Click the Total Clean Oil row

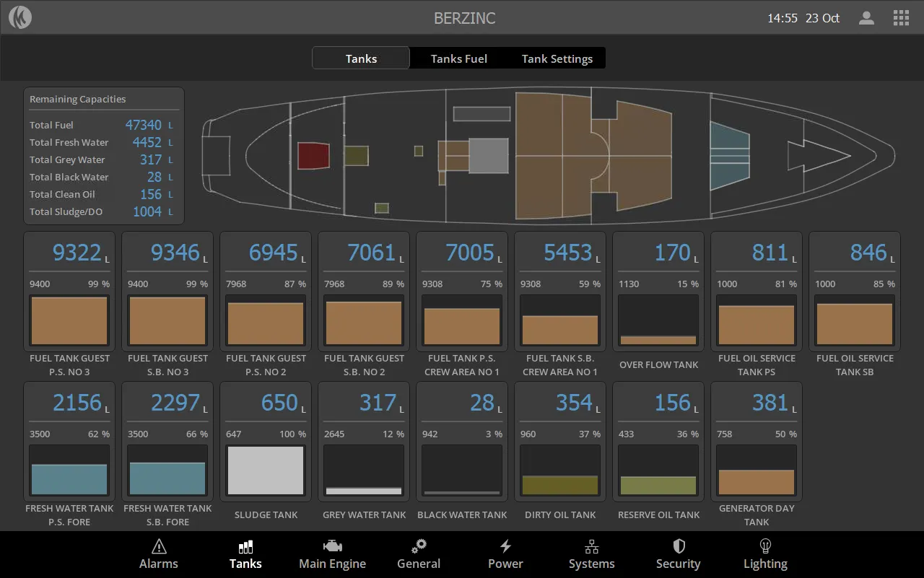coord(102,194)
